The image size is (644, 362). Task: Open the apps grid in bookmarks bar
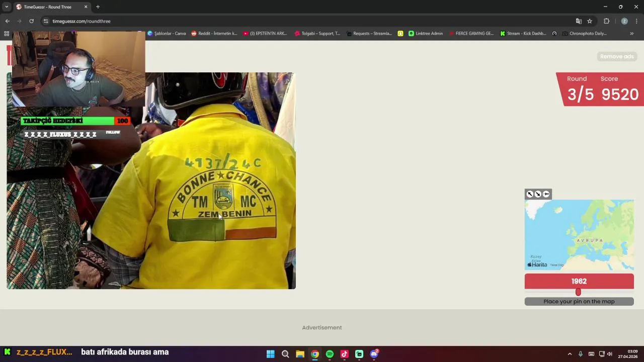point(7,34)
